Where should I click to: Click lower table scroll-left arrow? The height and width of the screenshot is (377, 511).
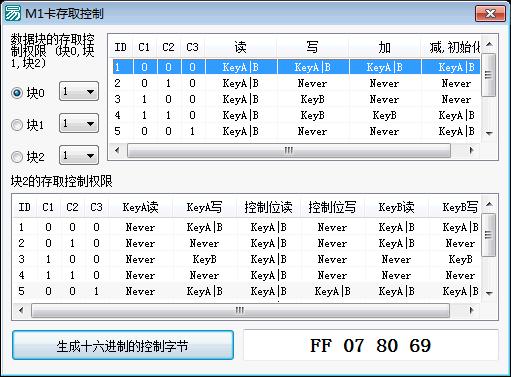(22, 310)
